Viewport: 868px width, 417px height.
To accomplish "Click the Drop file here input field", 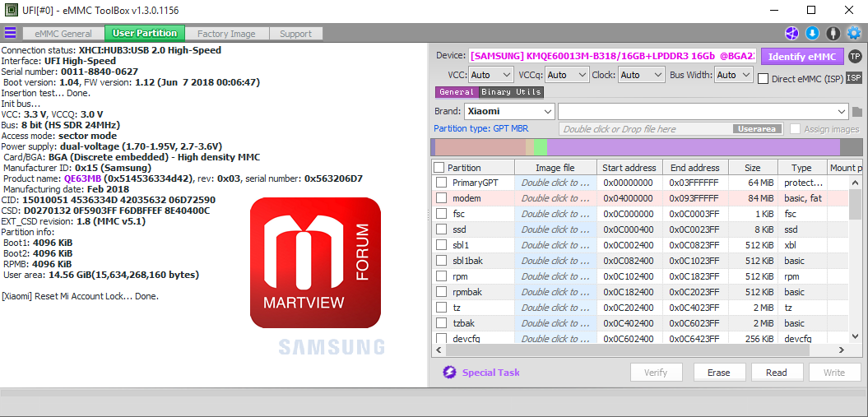I will (x=671, y=129).
